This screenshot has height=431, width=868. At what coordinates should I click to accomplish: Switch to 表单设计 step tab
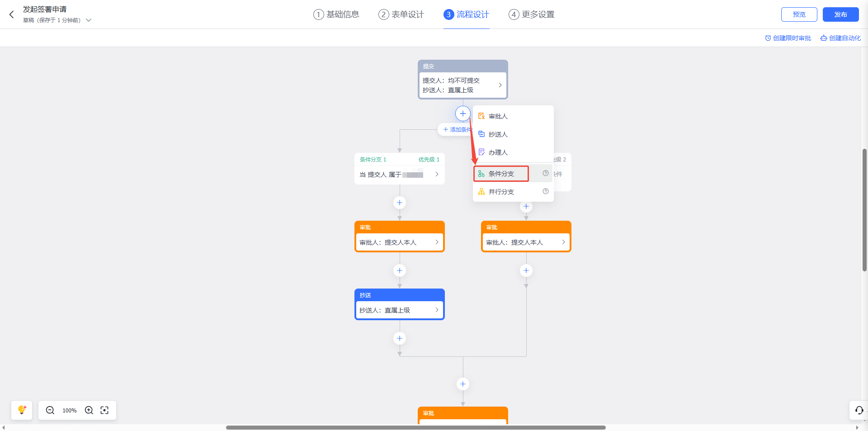[401, 14]
